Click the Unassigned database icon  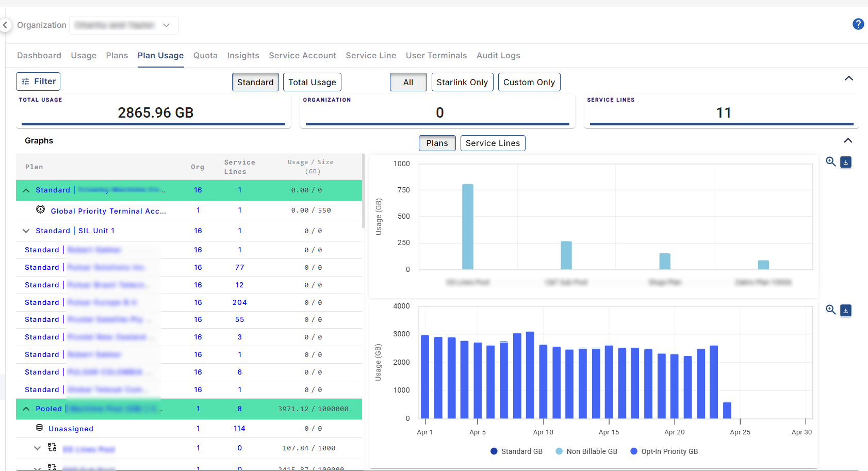point(40,428)
